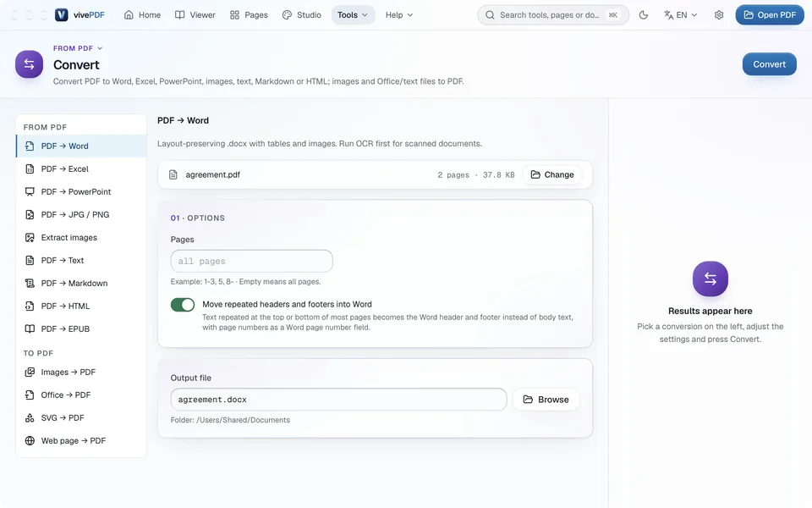
Task: Open the Help dropdown menu
Action: [x=399, y=15]
